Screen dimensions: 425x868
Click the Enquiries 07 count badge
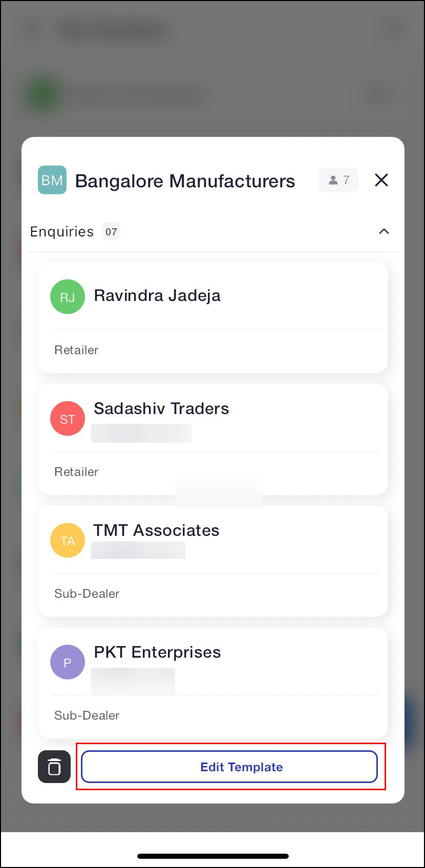click(111, 232)
